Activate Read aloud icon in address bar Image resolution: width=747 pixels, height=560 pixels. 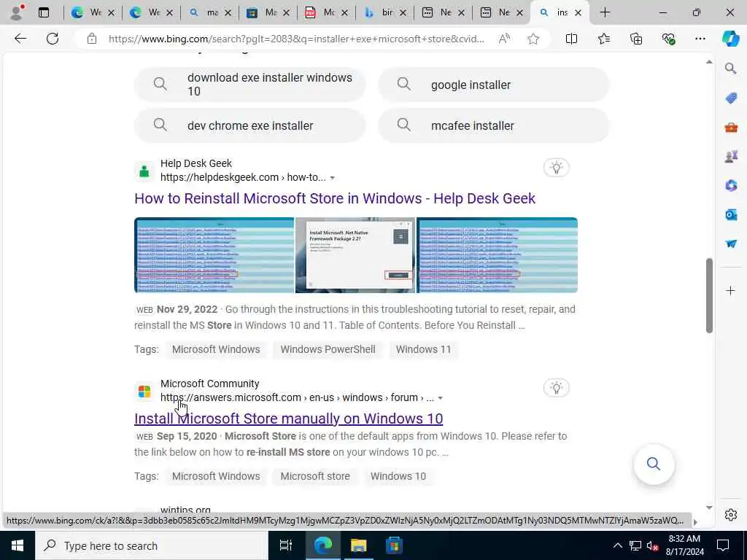click(x=504, y=39)
